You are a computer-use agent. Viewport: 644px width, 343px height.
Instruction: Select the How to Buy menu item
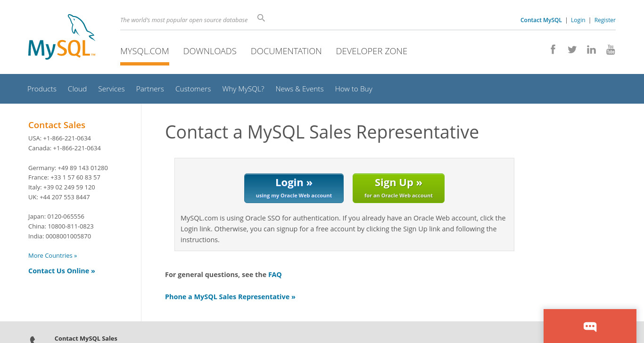pos(354,89)
